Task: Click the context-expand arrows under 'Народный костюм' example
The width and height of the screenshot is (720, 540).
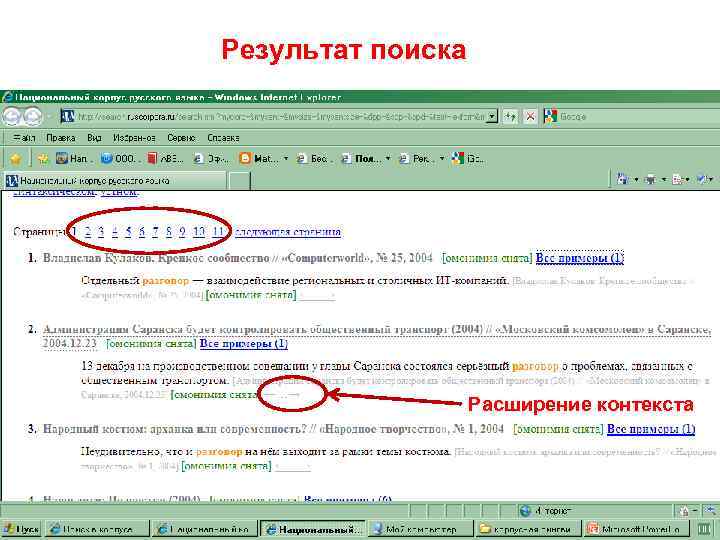Action: [293, 467]
